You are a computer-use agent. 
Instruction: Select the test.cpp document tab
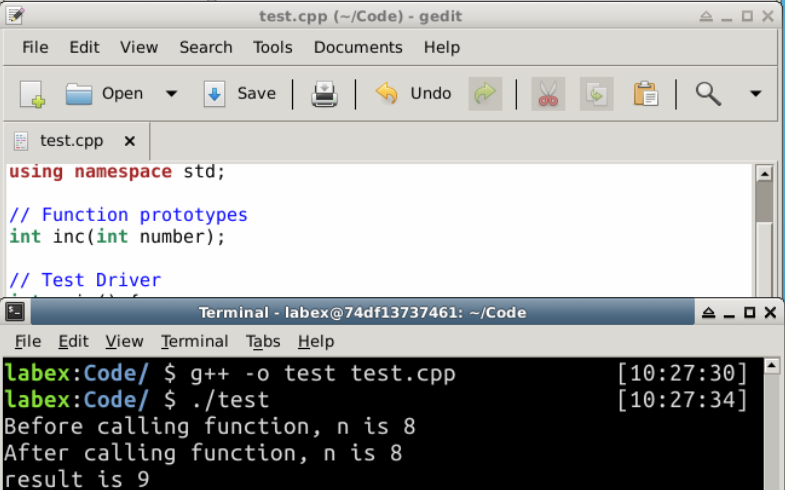[x=71, y=141]
